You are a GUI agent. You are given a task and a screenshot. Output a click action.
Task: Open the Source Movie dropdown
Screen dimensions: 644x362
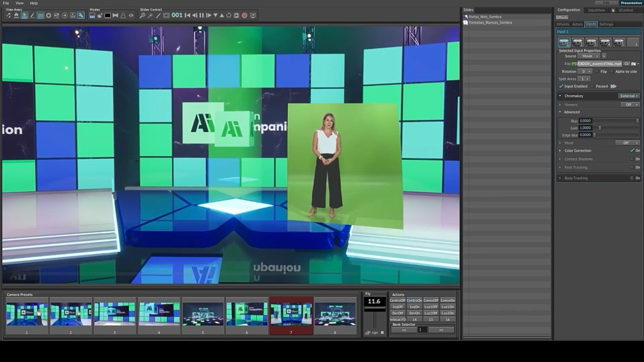coord(589,56)
